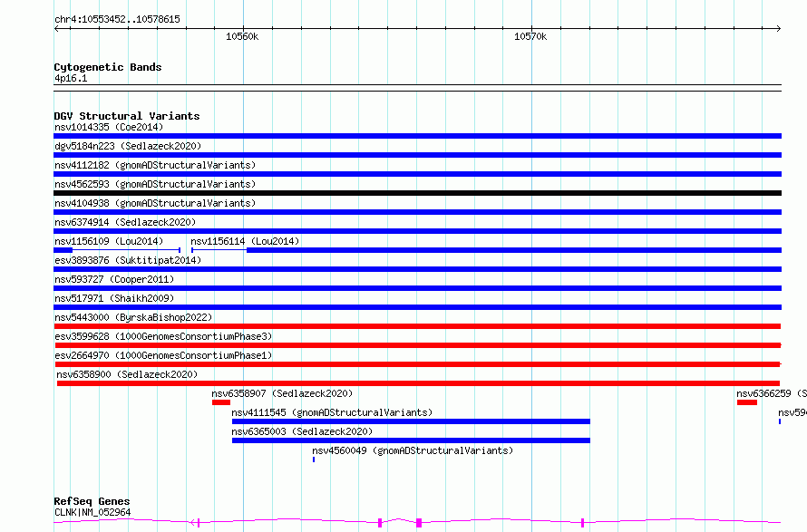Click the blue bar under dgv5184n223
Image resolution: width=807 pixels, height=532 pixels.
coord(417,155)
